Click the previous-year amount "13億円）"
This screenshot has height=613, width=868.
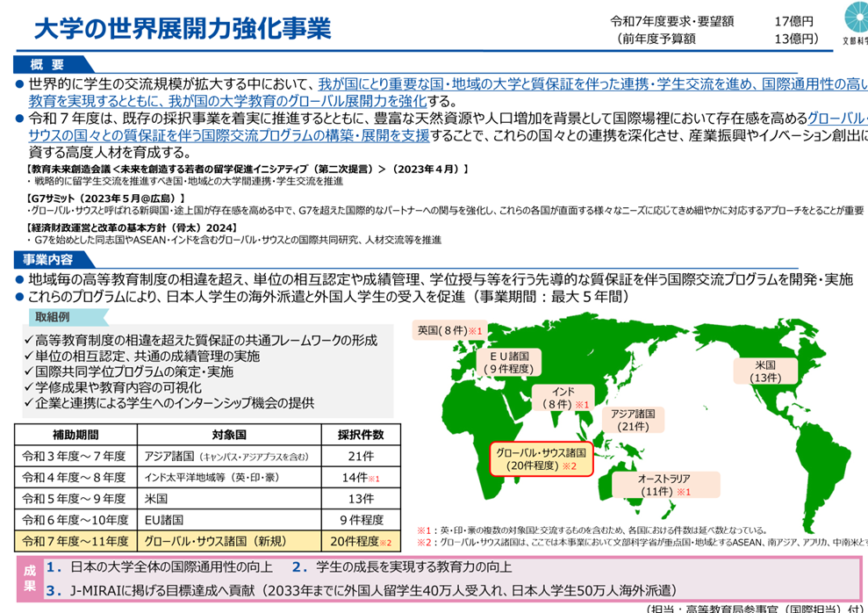click(x=796, y=39)
